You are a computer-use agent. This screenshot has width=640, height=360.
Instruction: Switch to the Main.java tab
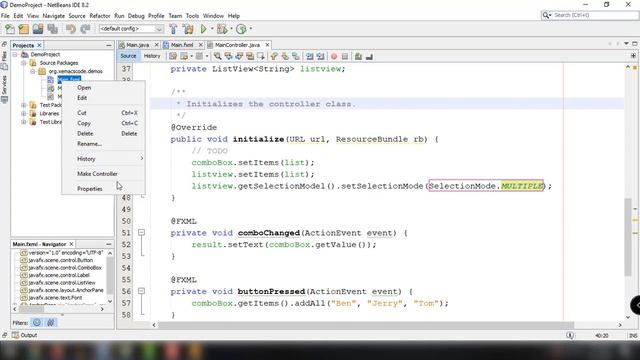tap(137, 45)
